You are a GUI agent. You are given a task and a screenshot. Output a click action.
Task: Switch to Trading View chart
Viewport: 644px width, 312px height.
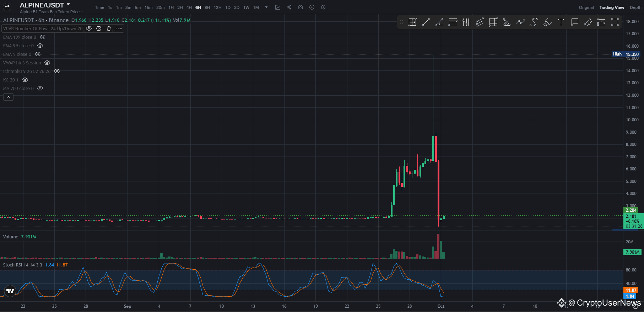tap(612, 7)
